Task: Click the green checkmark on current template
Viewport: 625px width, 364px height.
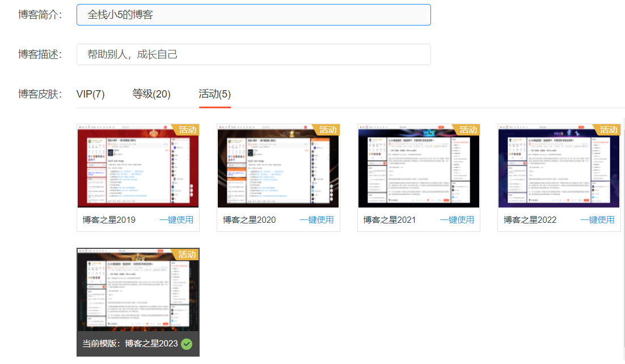Action: pos(187,344)
